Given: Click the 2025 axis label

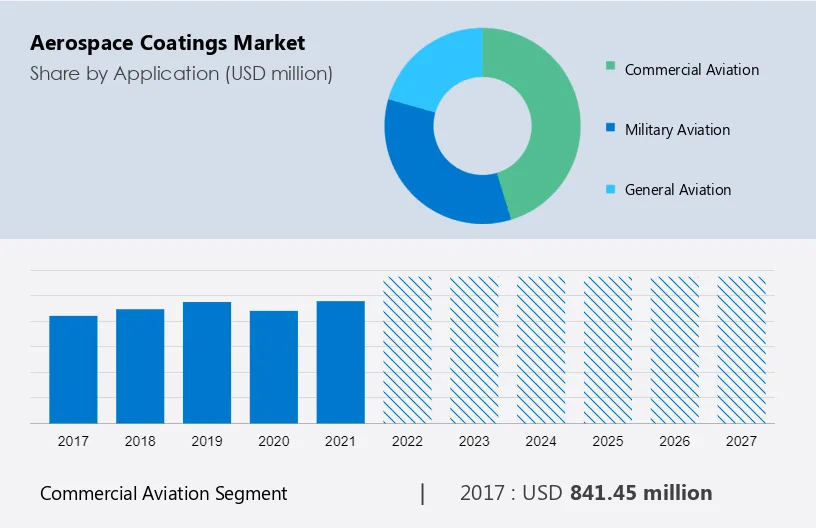Looking at the screenshot, I should click(608, 441).
